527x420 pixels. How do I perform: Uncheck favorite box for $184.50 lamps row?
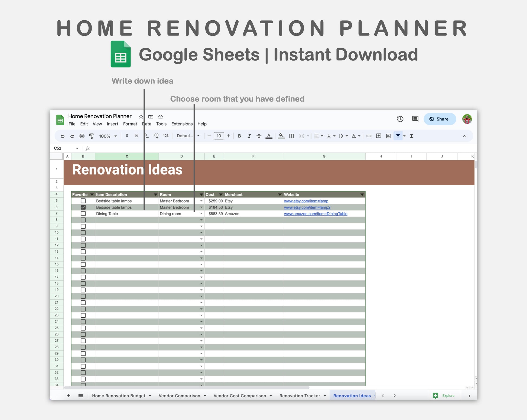coord(83,207)
